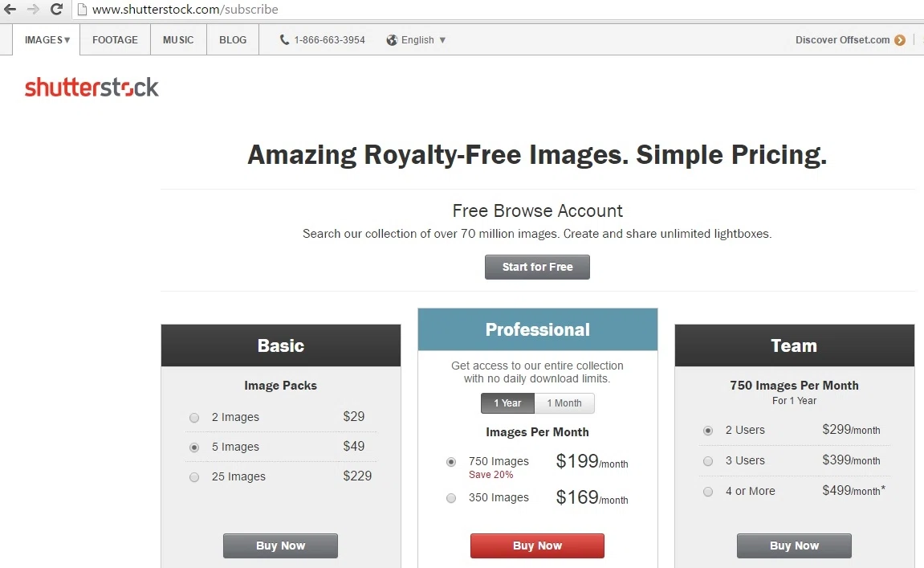924x568 pixels.
Task: Click the Basic plan header
Action: click(280, 345)
